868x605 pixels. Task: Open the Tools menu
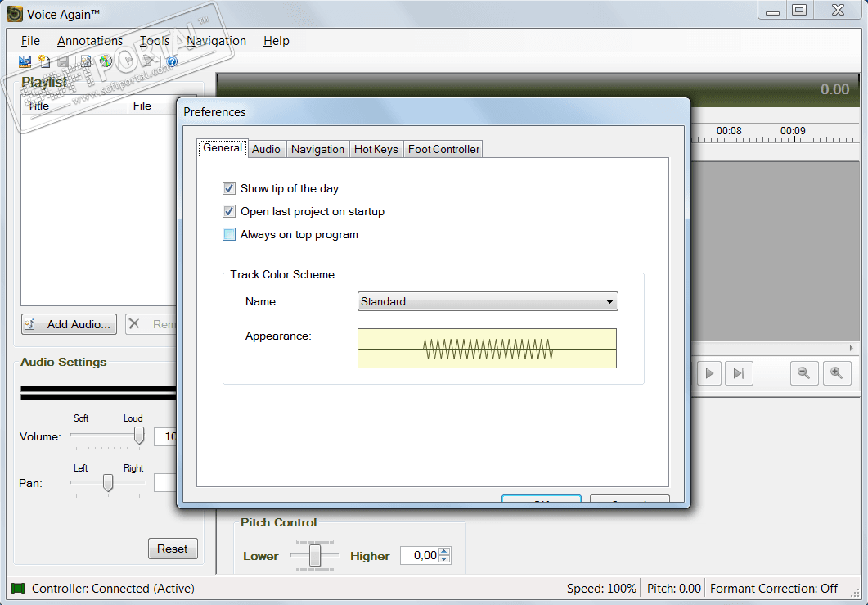[155, 41]
